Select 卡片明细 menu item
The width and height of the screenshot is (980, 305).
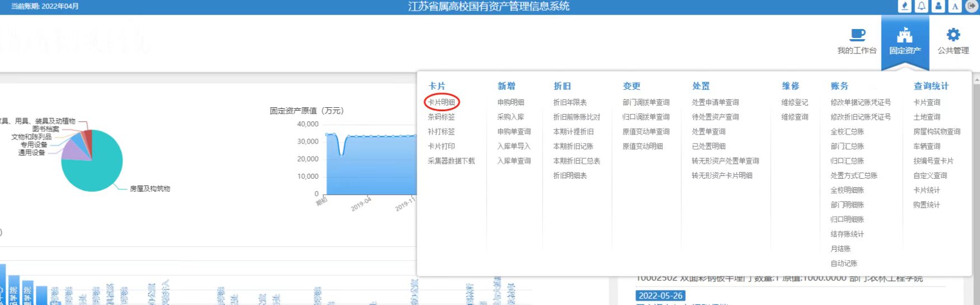(441, 102)
